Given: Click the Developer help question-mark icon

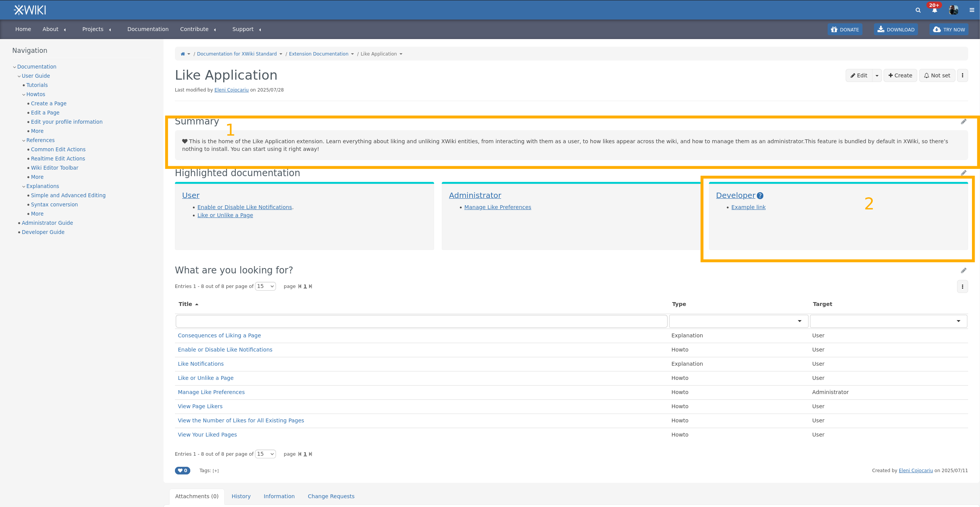Looking at the screenshot, I should 760,196.
